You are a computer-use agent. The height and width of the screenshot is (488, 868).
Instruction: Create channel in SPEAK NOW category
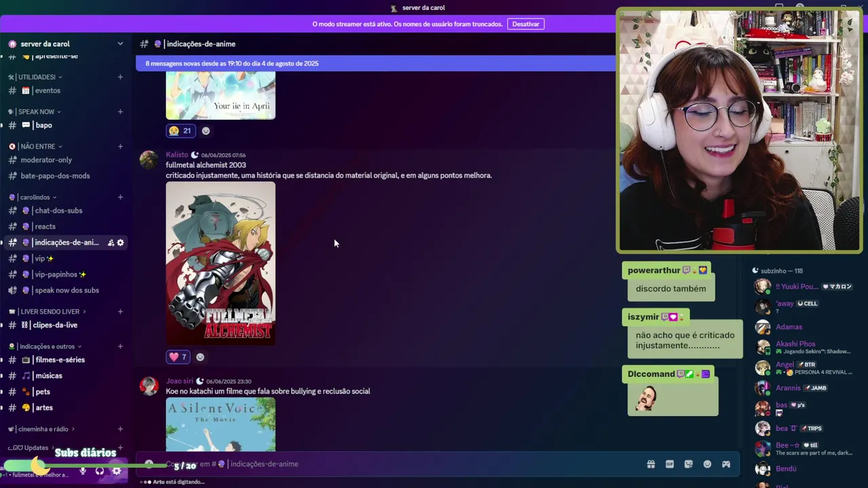click(120, 112)
